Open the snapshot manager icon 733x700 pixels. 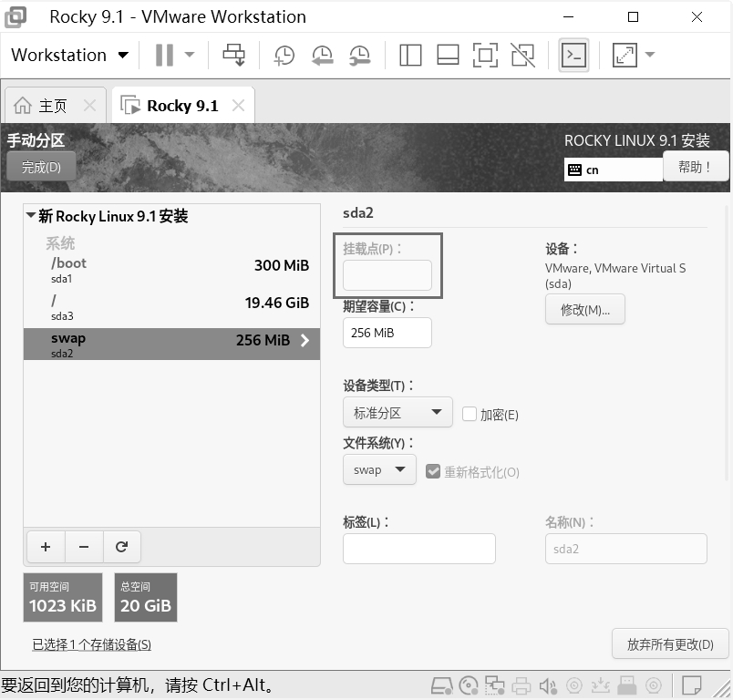click(x=360, y=55)
